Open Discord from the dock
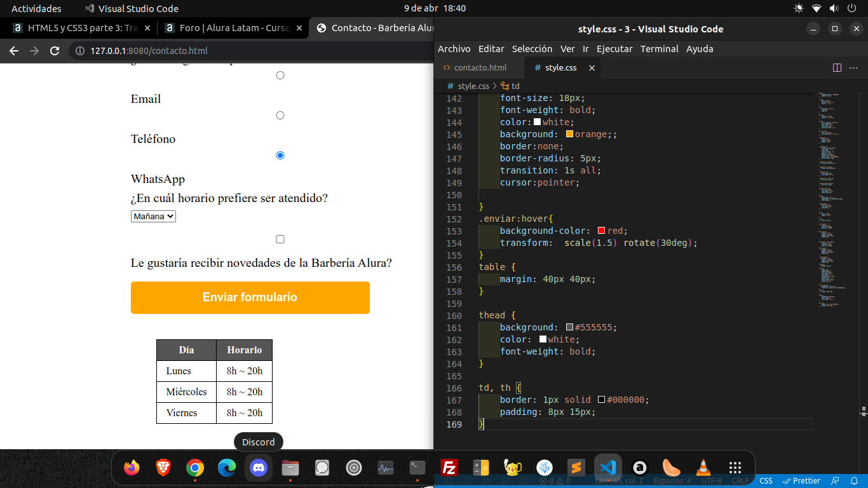 [259, 468]
